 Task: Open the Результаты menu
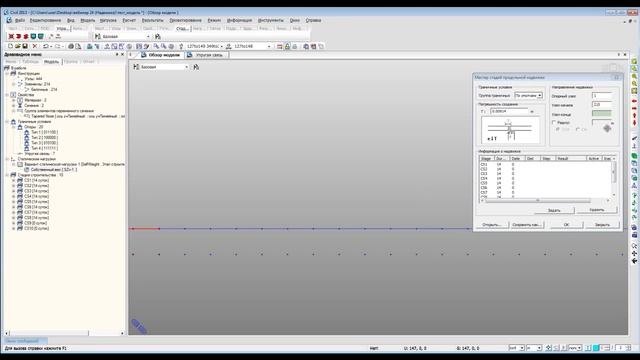(x=152, y=20)
